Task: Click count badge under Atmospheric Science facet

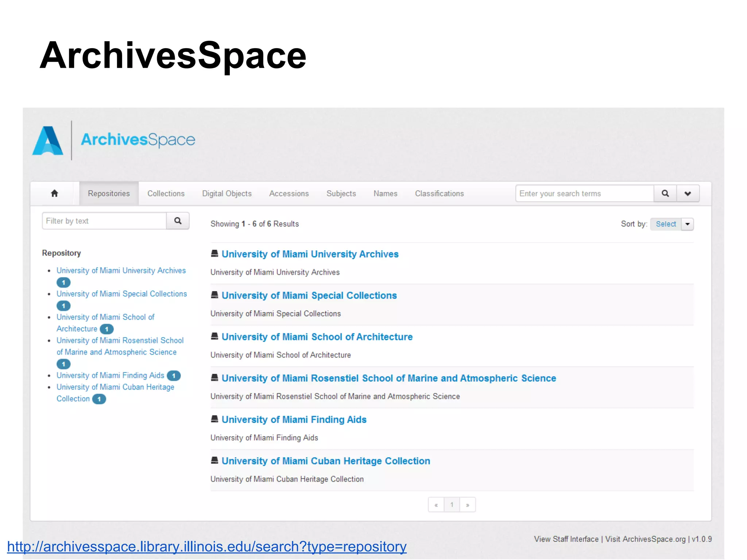Action: (63, 364)
